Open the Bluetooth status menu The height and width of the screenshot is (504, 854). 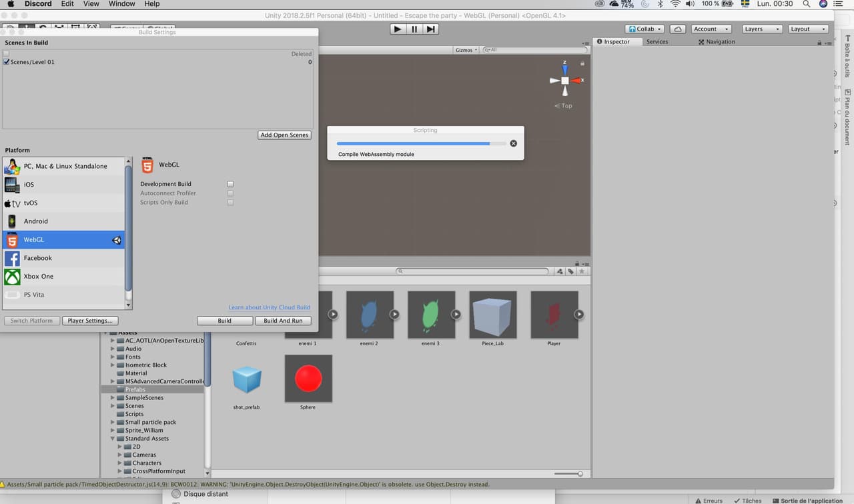661,4
